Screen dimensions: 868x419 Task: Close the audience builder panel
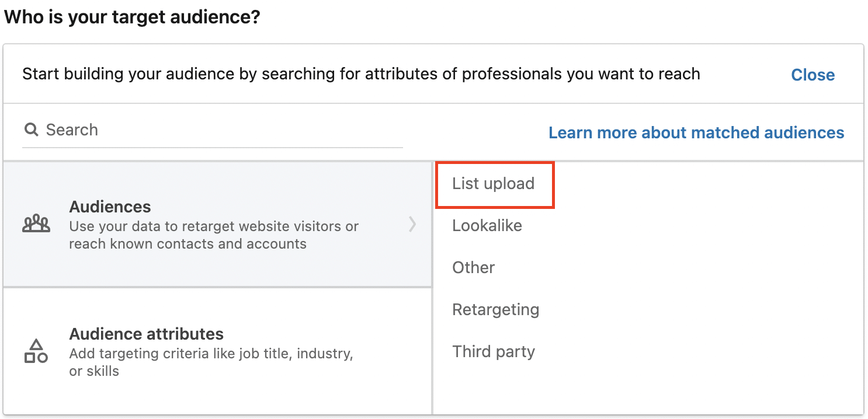tap(813, 74)
